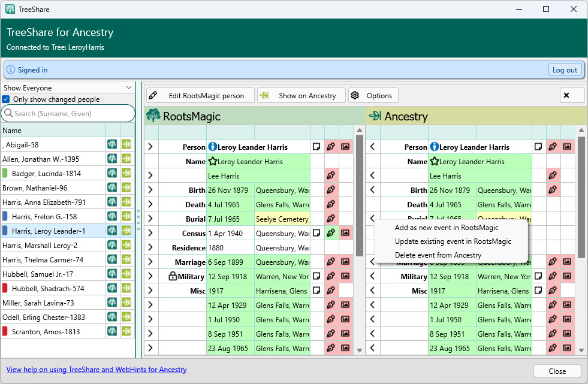Select Odell, Erling Chester-1383 in list

(x=53, y=317)
